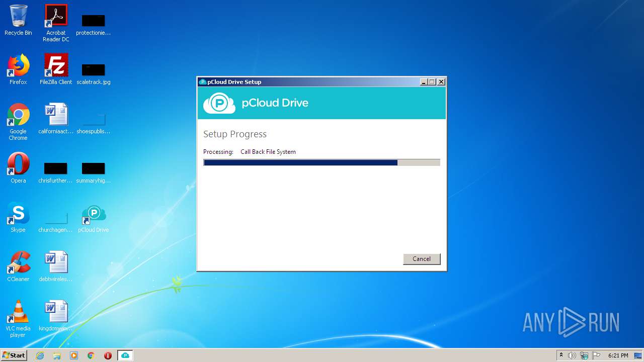The width and height of the screenshot is (644, 362).
Task: Select the scaletrack.jpg file
Action: coord(94,73)
